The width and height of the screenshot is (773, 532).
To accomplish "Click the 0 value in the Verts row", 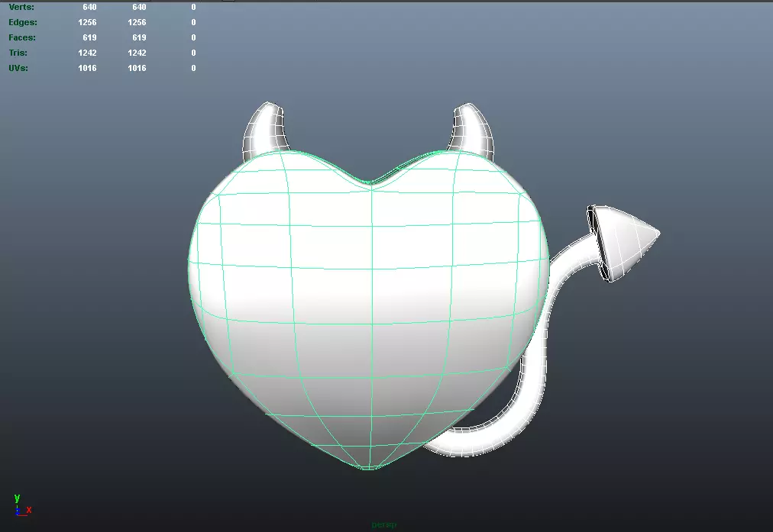I will tap(193, 7).
